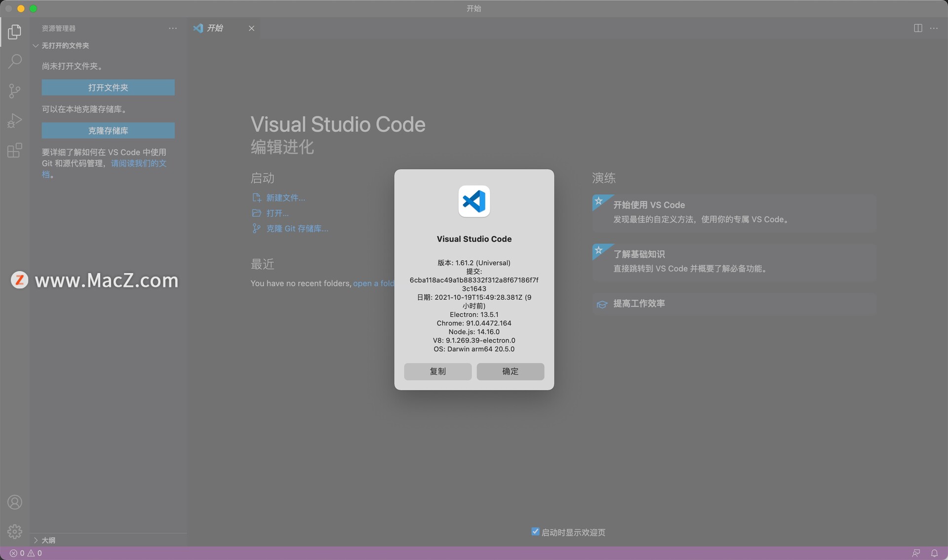Open the Manage gear icon
This screenshot has height=560, width=948.
click(x=15, y=531)
